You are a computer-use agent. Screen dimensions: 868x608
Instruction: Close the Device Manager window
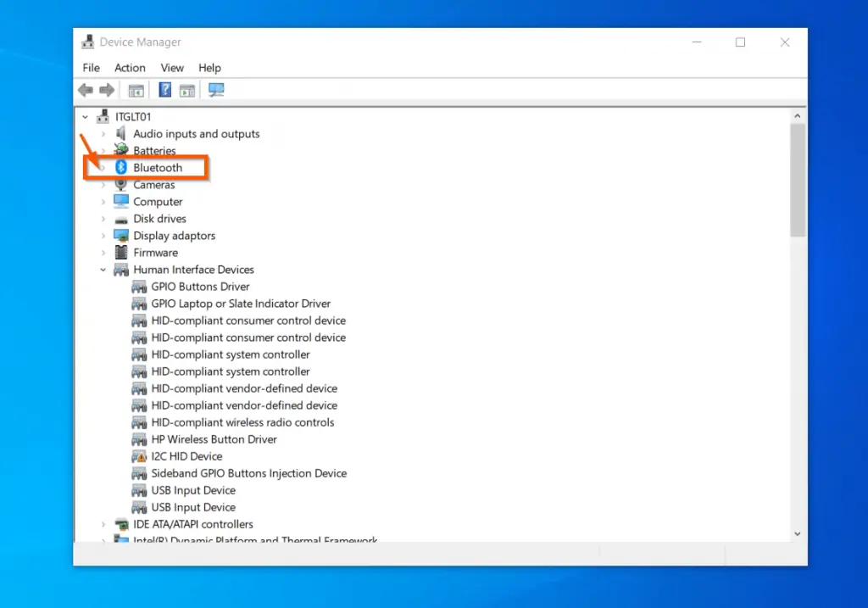784,42
